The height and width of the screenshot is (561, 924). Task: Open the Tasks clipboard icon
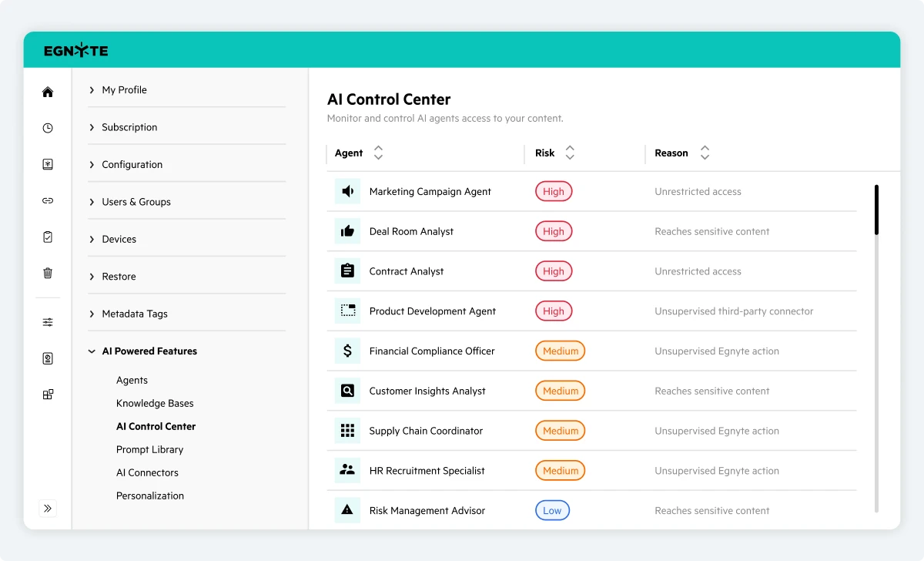pyautogui.click(x=48, y=237)
